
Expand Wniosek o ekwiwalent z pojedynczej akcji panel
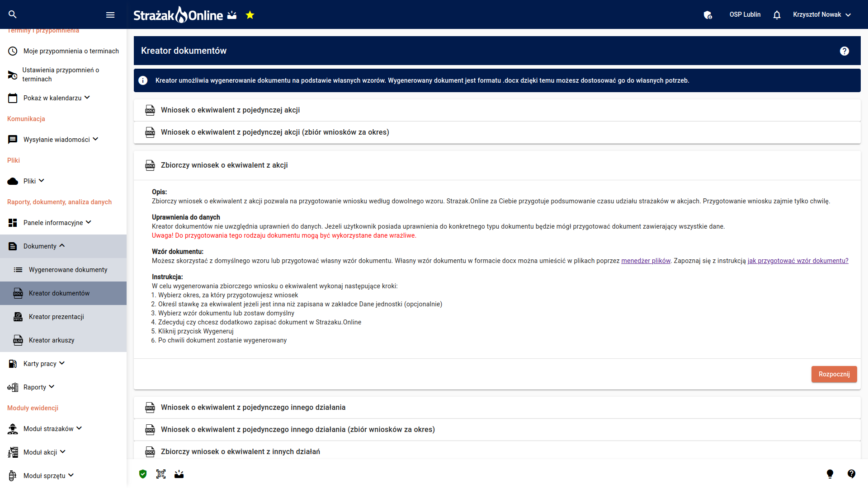pyautogui.click(x=230, y=110)
